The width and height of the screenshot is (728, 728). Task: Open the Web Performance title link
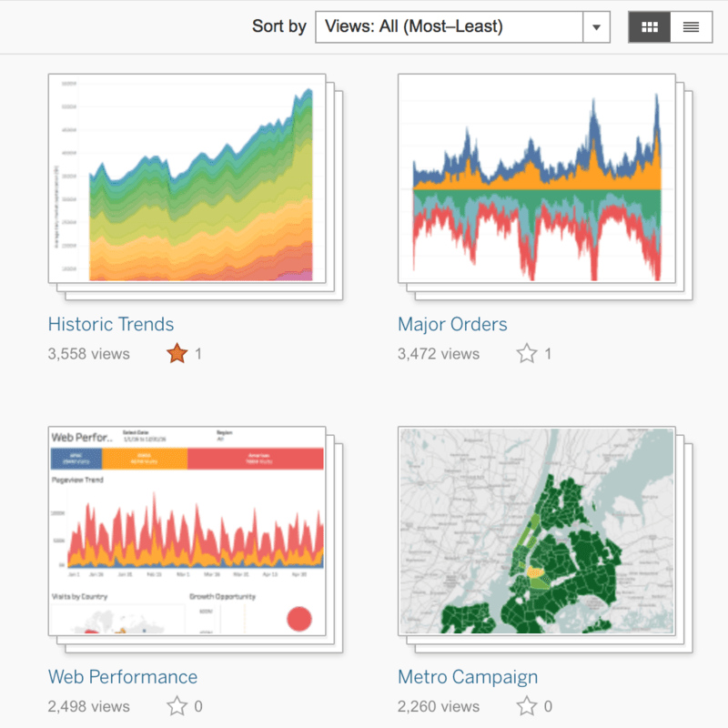click(123, 677)
